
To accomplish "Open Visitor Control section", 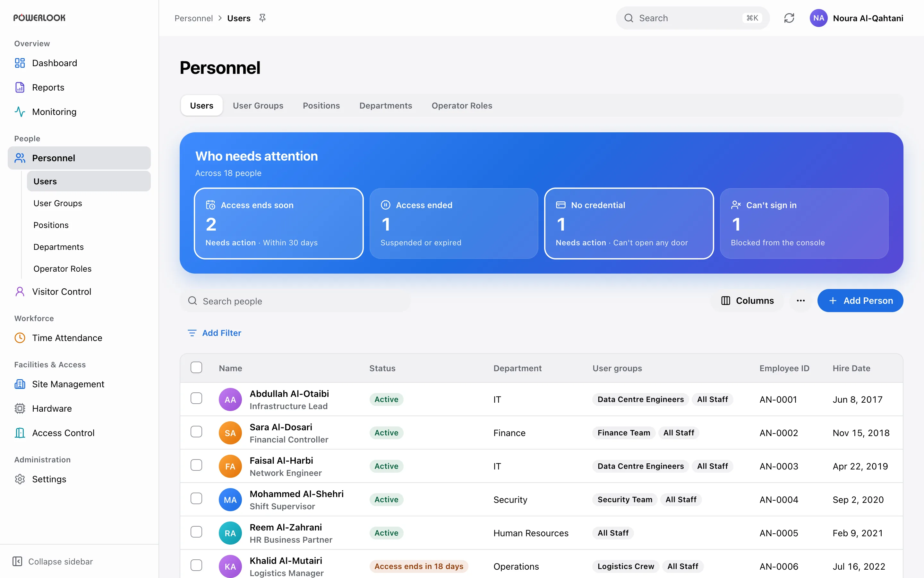I will [79, 292].
